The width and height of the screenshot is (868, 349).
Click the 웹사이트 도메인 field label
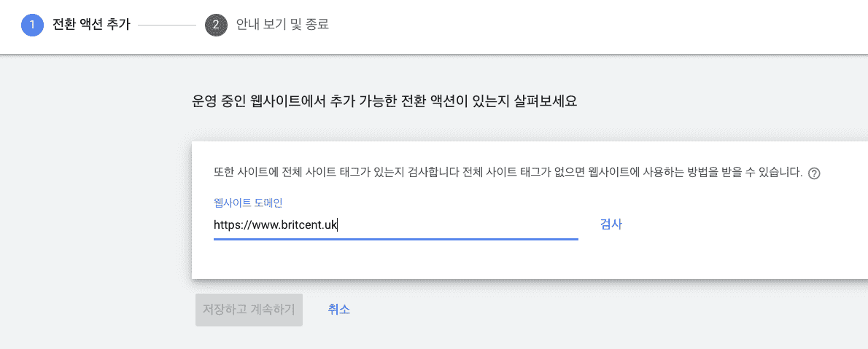[x=248, y=203]
